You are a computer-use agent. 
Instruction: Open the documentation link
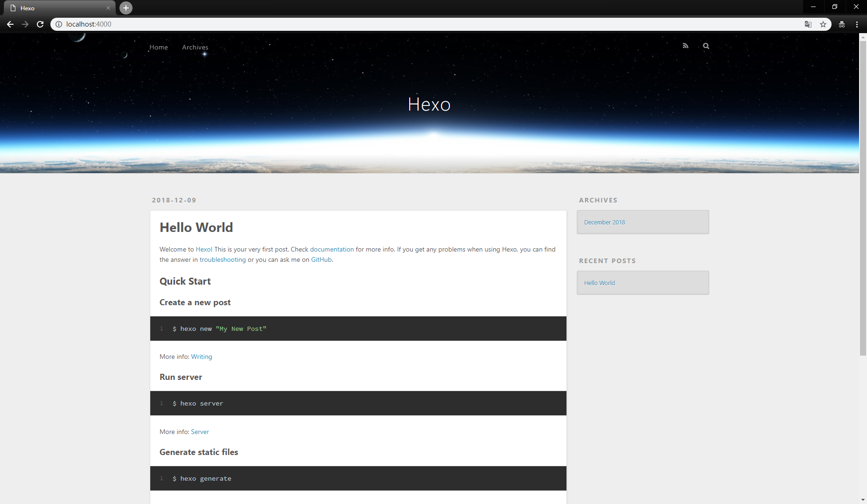click(332, 249)
